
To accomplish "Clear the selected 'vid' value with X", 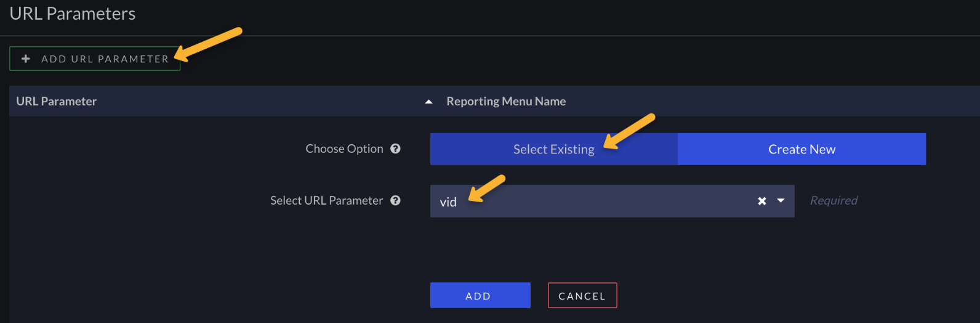I will coord(762,201).
